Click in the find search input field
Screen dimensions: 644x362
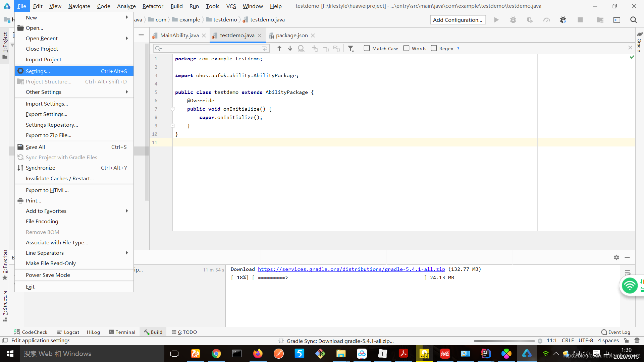[211, 49]
